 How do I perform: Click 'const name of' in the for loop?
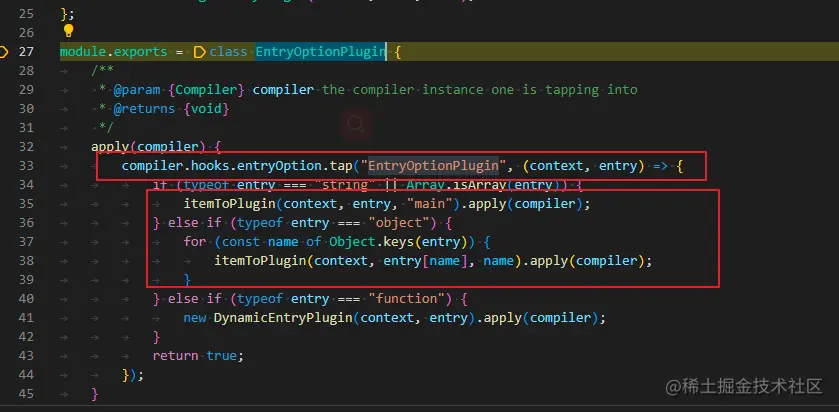(x=271, y=242)
